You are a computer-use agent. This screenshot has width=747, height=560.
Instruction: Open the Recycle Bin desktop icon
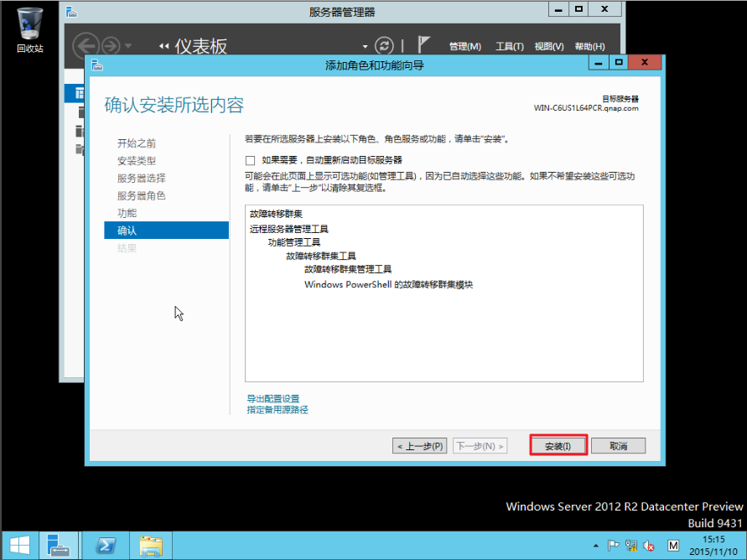click(29, 29)
